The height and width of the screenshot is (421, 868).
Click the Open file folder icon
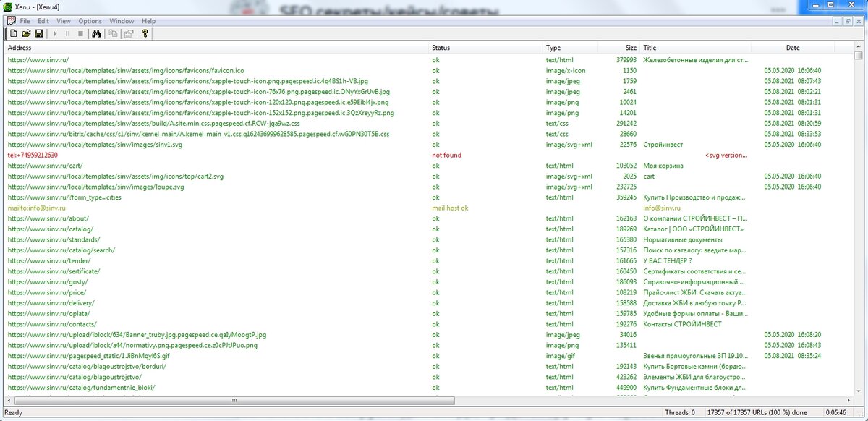coord(26,33)
